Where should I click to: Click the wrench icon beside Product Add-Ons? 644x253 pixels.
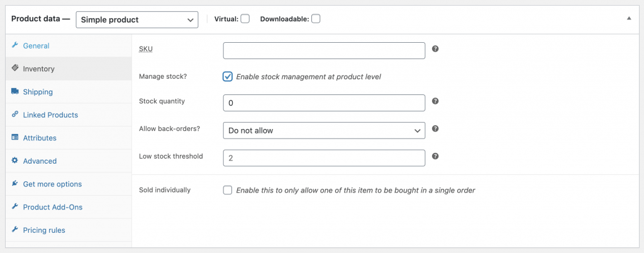15,206
